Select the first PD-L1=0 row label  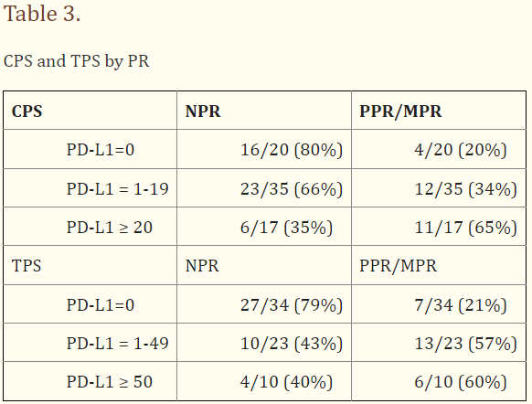tap(101, 150)
